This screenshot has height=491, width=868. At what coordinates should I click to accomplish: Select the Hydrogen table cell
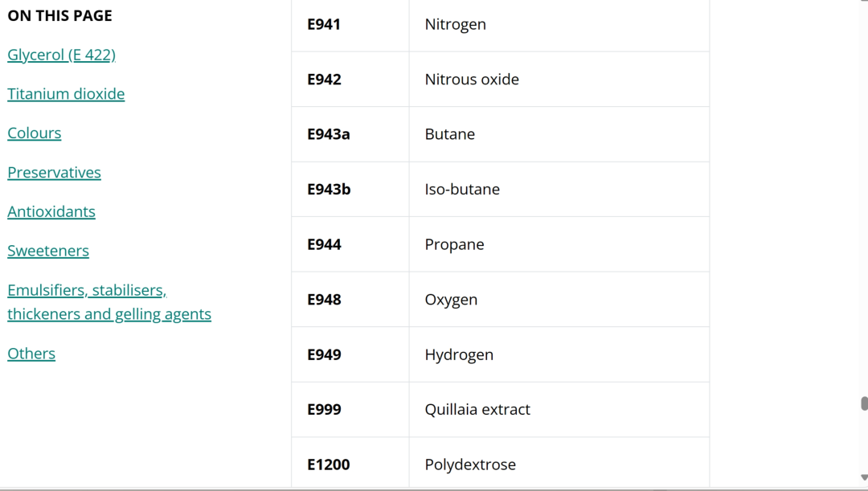pos(459,354)
